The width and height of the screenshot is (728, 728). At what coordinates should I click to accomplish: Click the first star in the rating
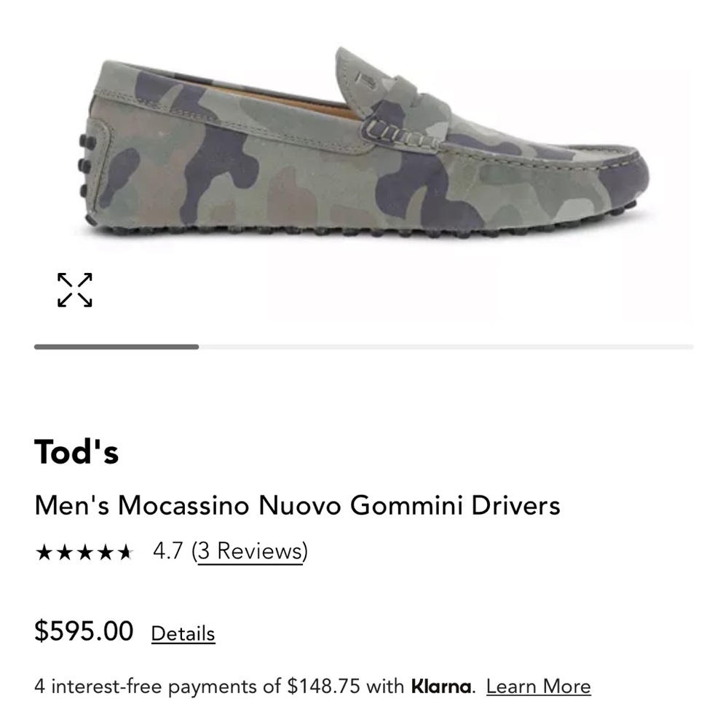pyautogui.click(x=45, y=553)
